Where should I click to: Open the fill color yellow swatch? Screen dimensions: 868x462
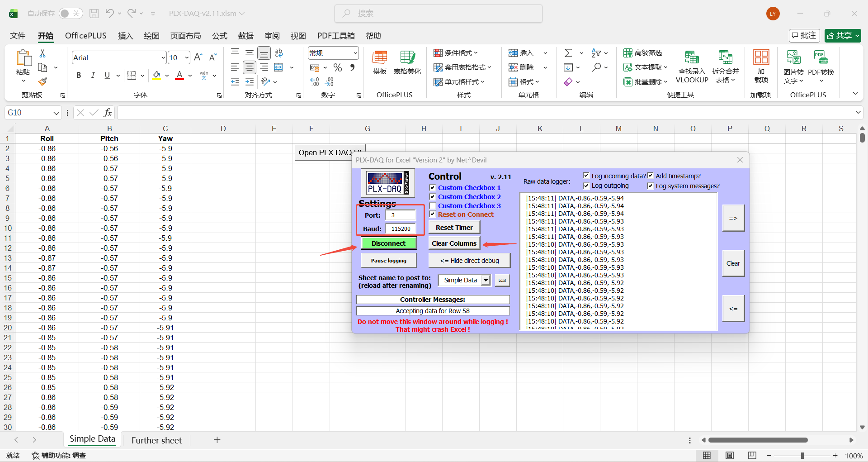click(156, 76)
